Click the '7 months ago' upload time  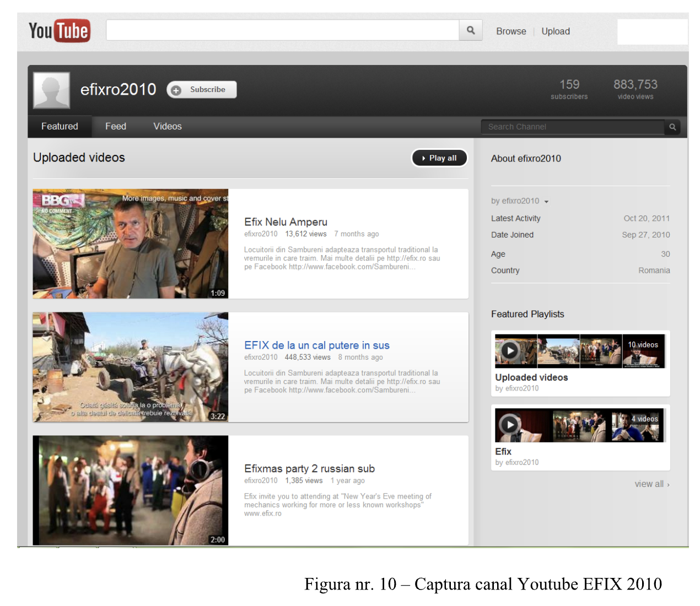click(357, 234)
